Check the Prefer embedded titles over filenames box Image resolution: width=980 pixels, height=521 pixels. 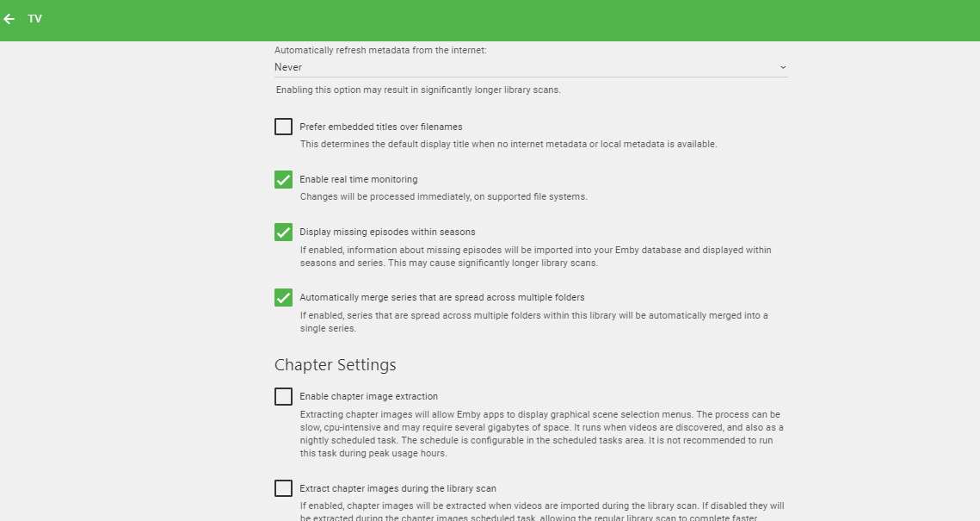(283, 127)
